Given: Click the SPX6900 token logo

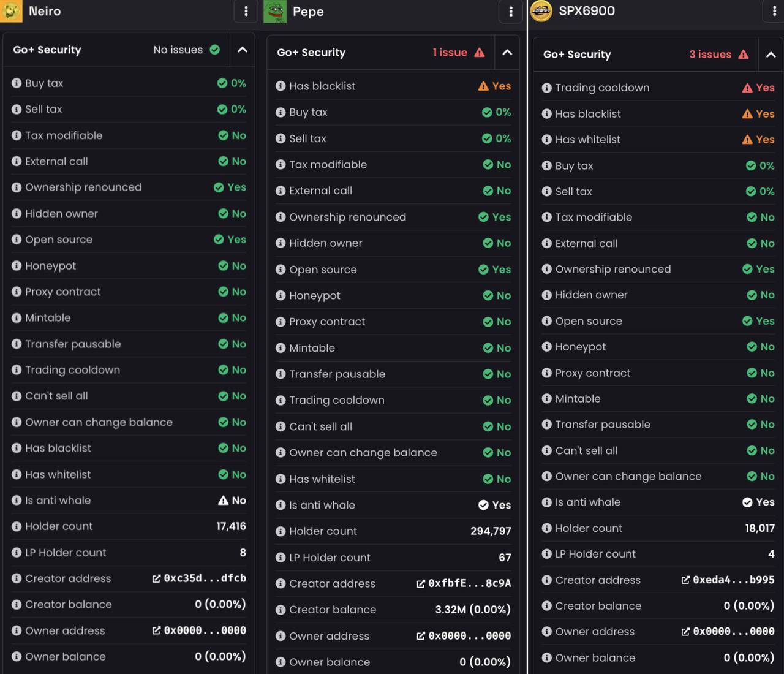Looking at the screenshot, I should point(541,11).
